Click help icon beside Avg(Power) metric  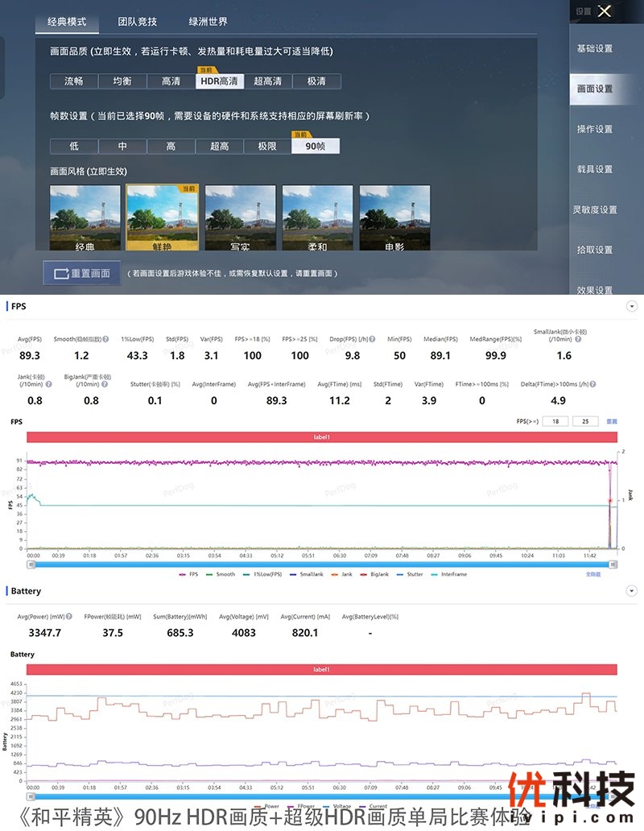[x=70, y=617]
